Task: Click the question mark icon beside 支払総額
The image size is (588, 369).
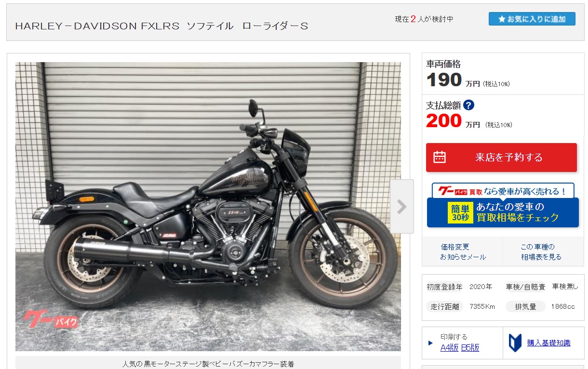Action: [468, 105]
